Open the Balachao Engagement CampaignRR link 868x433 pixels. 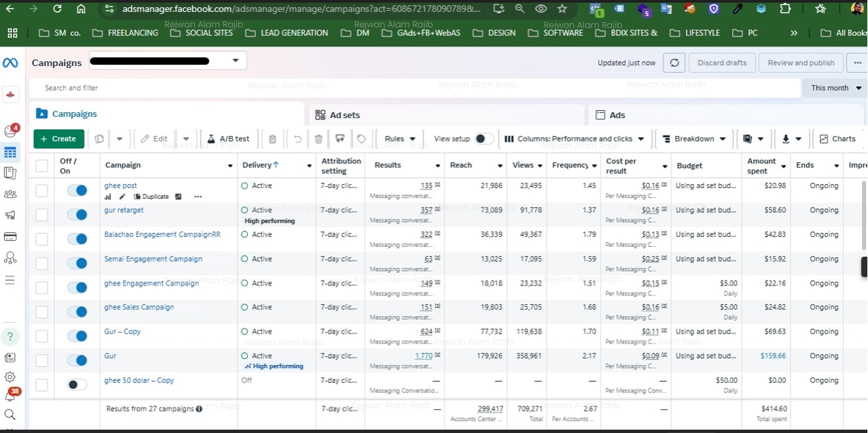pos(162,234)
